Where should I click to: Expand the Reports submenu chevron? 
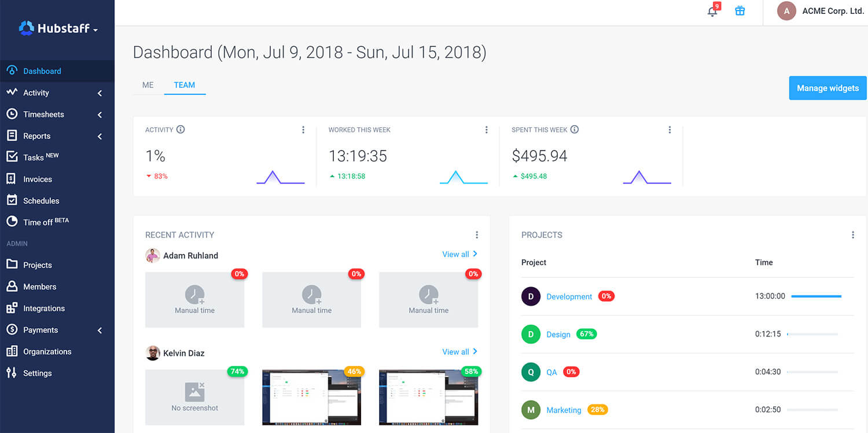tap(100, 136)
